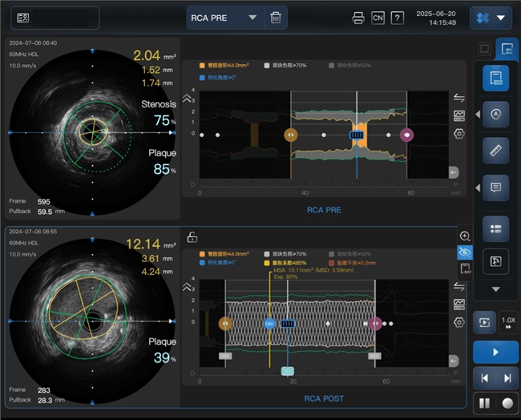Select the ruler measurement tool

pyautogui.click(x=495, y=150)
